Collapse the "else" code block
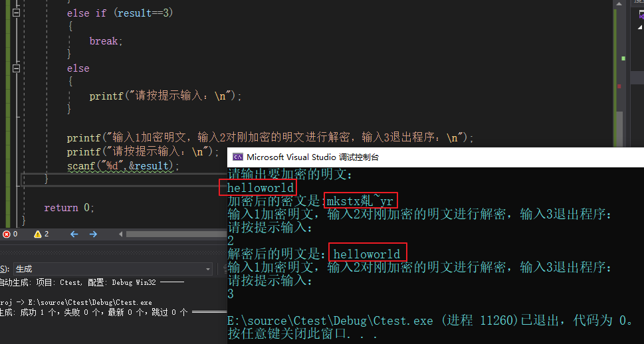The height and width of the screenshot is (344, 644). (16, 68)
